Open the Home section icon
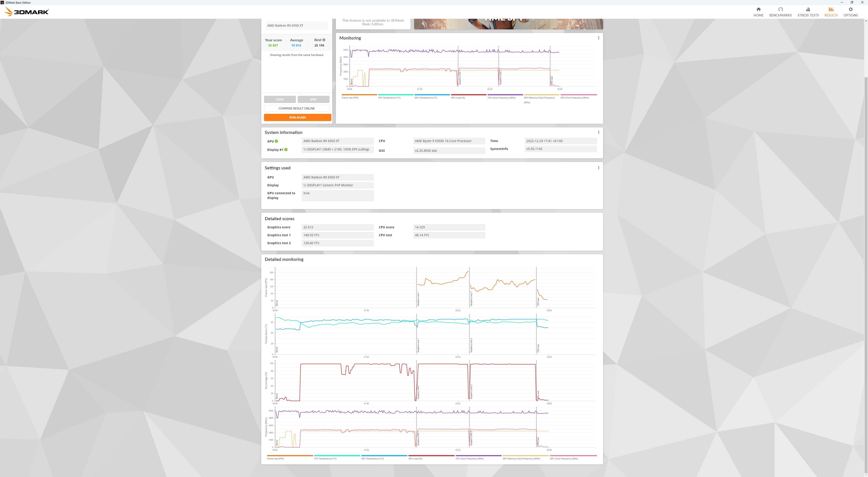The height and width of the screenshot is (477, 868). (758, 9)
